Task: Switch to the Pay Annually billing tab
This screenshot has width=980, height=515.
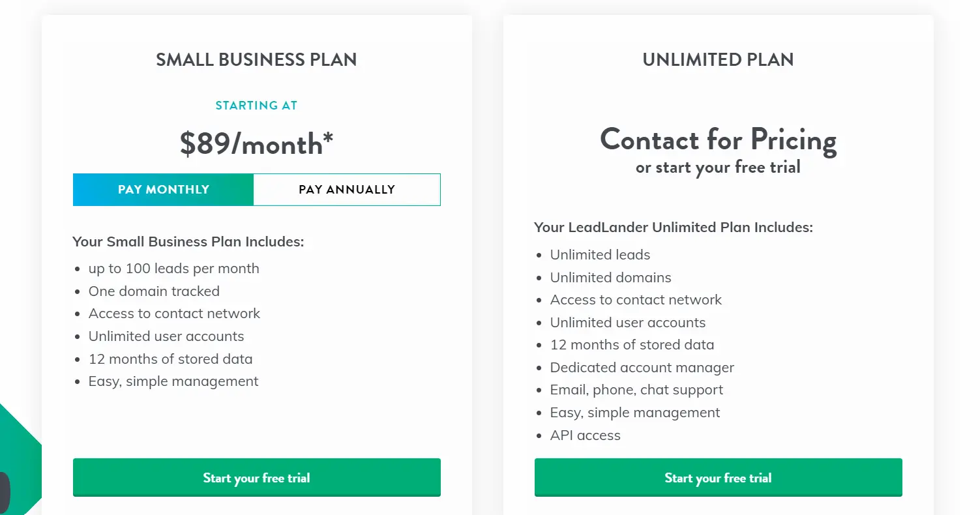Action: coord(347,189)
